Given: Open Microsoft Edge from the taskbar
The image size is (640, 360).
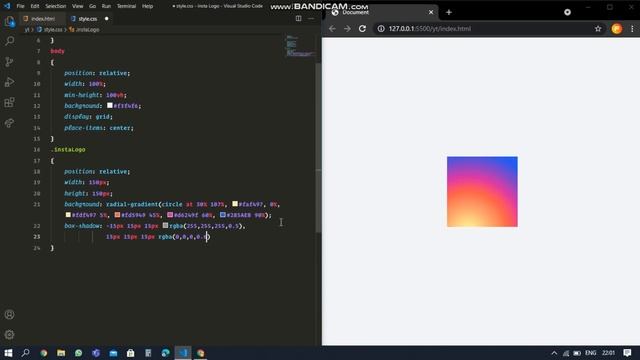Looking at the screenshot, I should 166,353.
